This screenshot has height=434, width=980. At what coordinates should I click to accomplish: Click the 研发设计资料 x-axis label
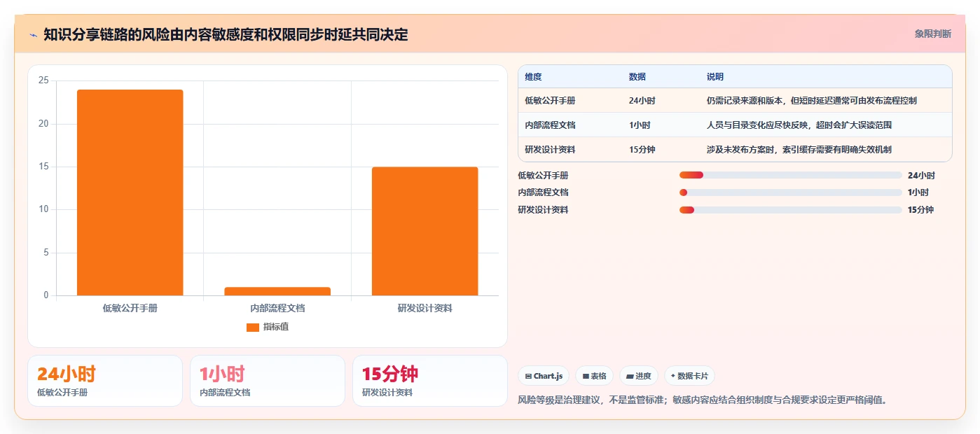(425, 308)
